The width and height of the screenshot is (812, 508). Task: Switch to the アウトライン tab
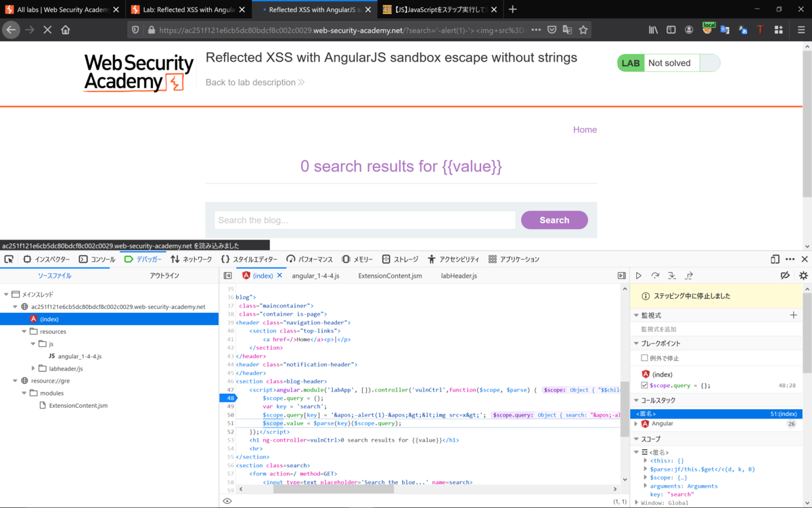click(x=164, y=276)
